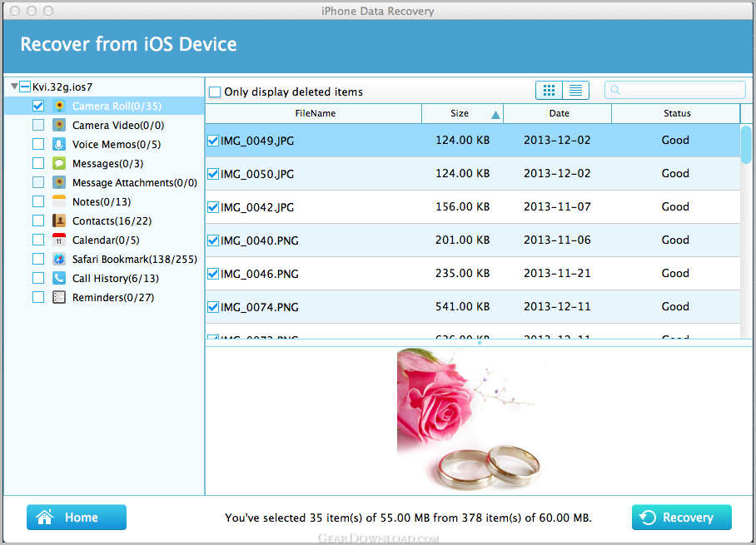Click the magnifying glass search icon
The image size is (756, 545).
coord(615,90)
